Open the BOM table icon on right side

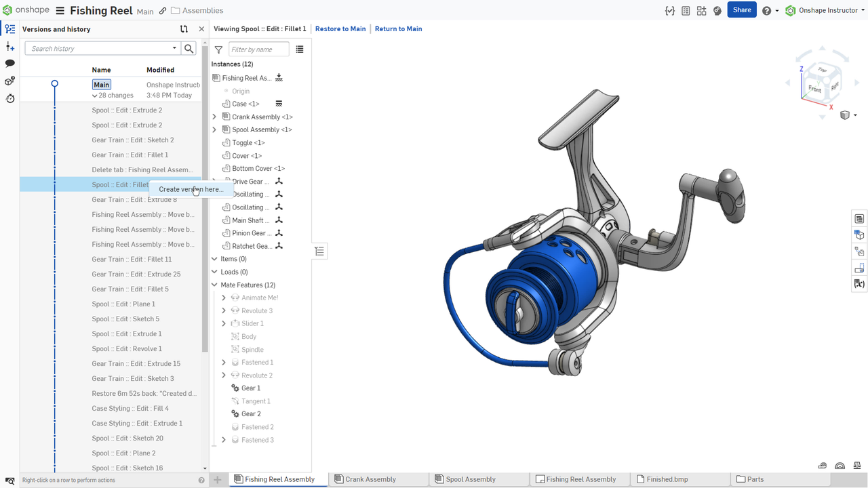[859, 218]
